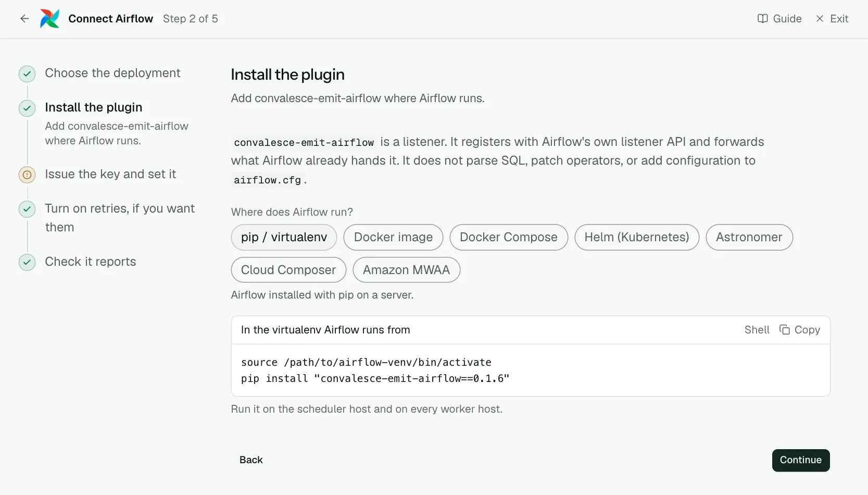
Task: Open the Check it reports step
Action: tap(91, 262)
